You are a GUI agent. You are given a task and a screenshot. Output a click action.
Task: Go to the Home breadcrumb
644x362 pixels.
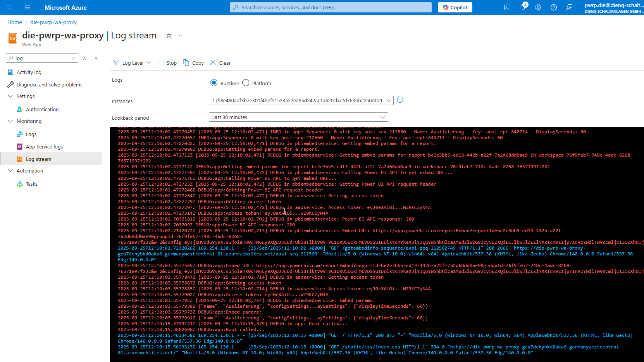[x=15, y=22]
